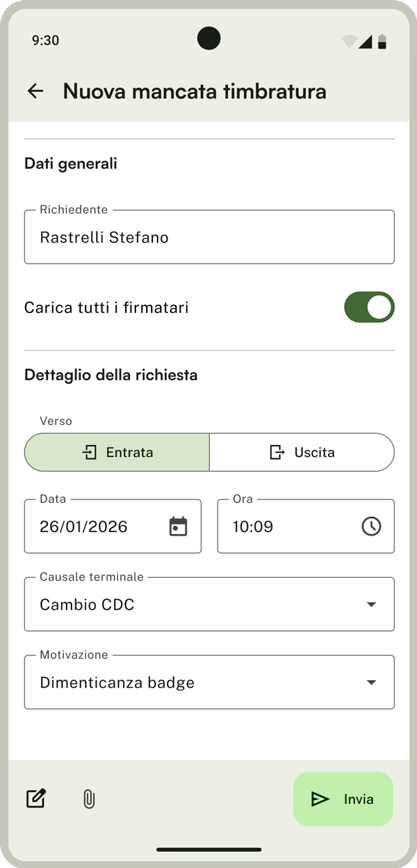Select Entrata direction option
This screenshot has width=417, height=868.
pos(117,452)
